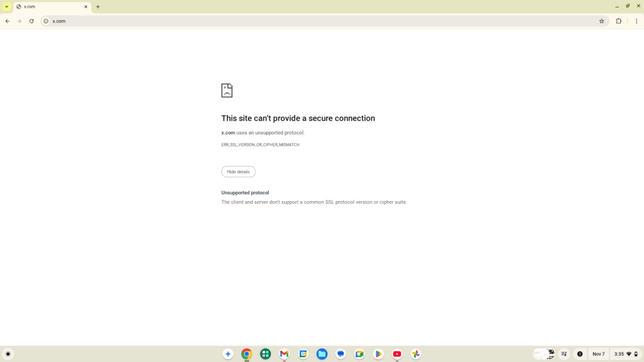Open Google Calendar from the shelf
The height and width of the screenshot is (362, 644).
303,354
